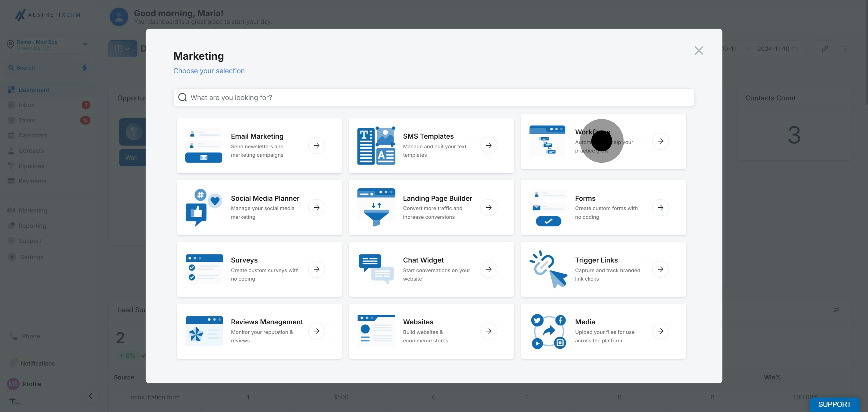Open Surveys card arrow
This screenshot has height=412, width=868.
[316, 269]
